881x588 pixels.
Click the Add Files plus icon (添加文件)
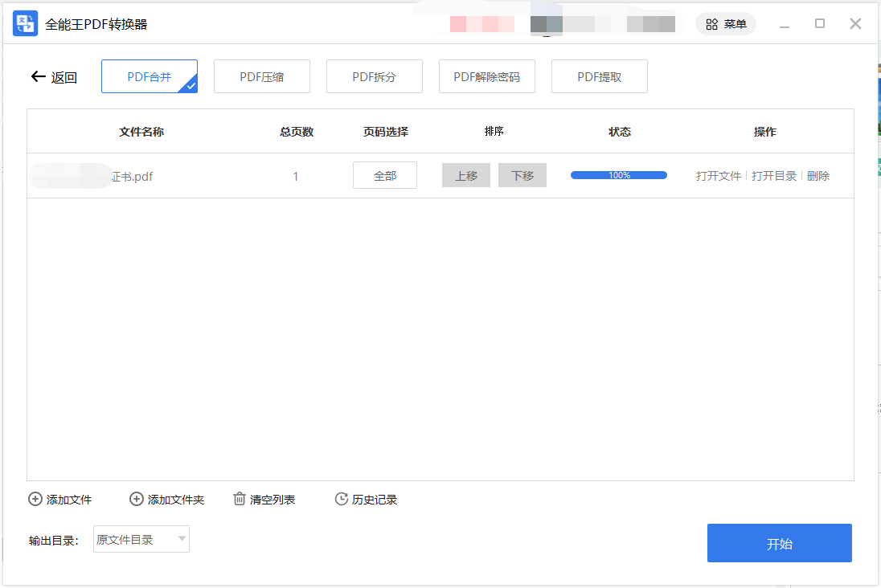(x=35, y=499)
